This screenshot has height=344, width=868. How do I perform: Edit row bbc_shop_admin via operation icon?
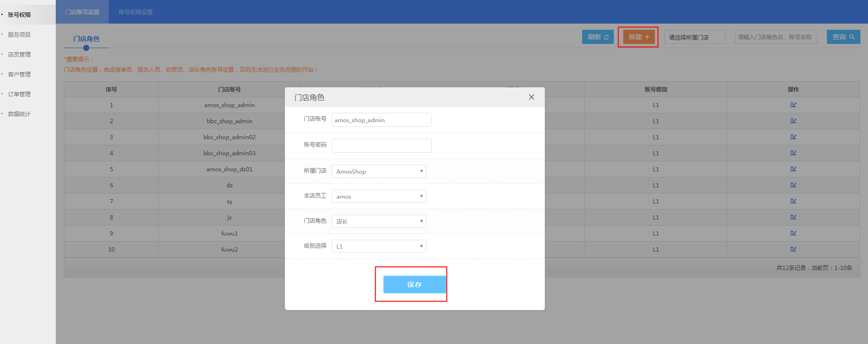[793, 121]
